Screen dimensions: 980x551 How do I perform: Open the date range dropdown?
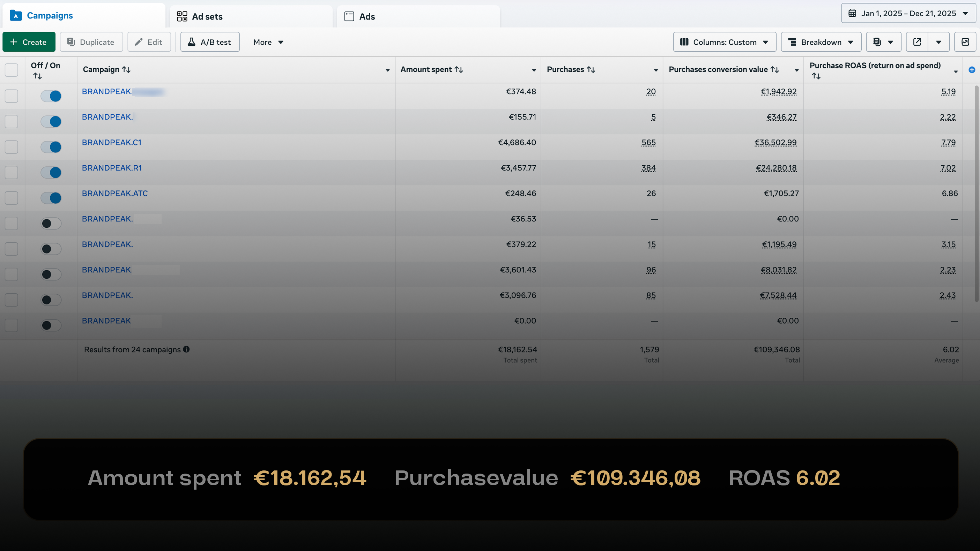[x=908, y=13]
